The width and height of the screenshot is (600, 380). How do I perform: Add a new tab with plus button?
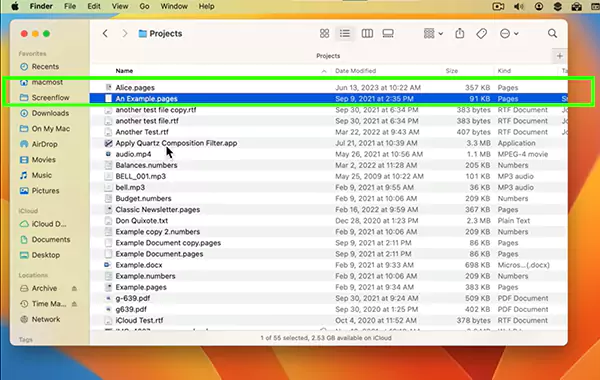559,56
